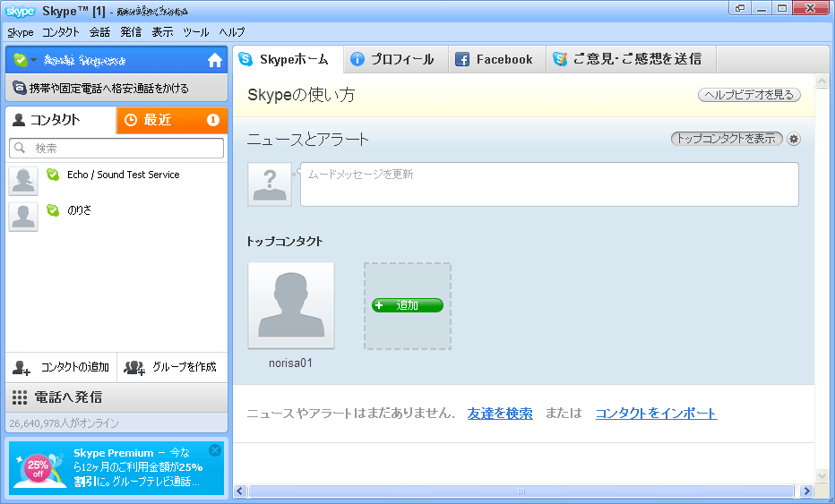
Task: Open the ヘルプ menu
Action: [232, 32]
